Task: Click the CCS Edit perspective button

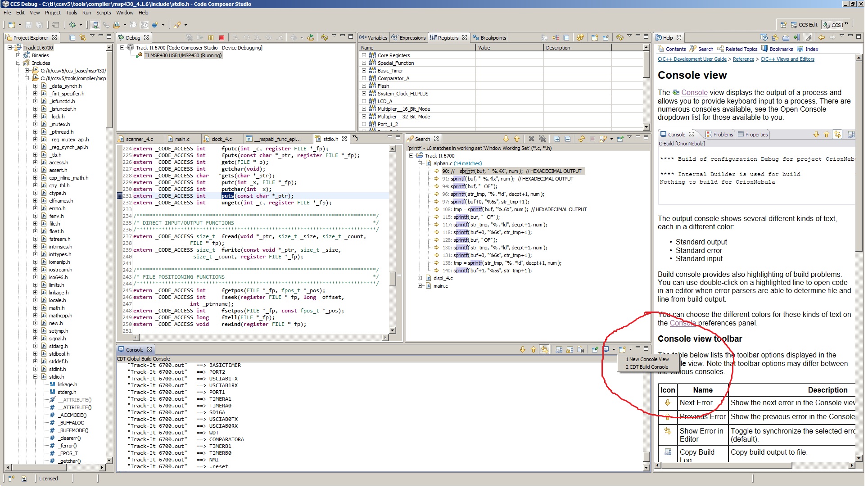Action: pos(804,25)
